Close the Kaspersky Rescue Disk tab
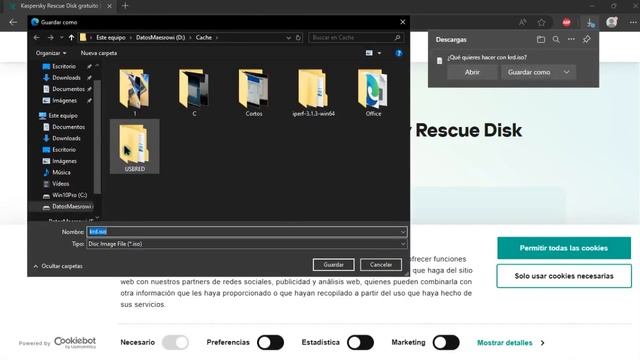The image size is (640, 360). 109,6
